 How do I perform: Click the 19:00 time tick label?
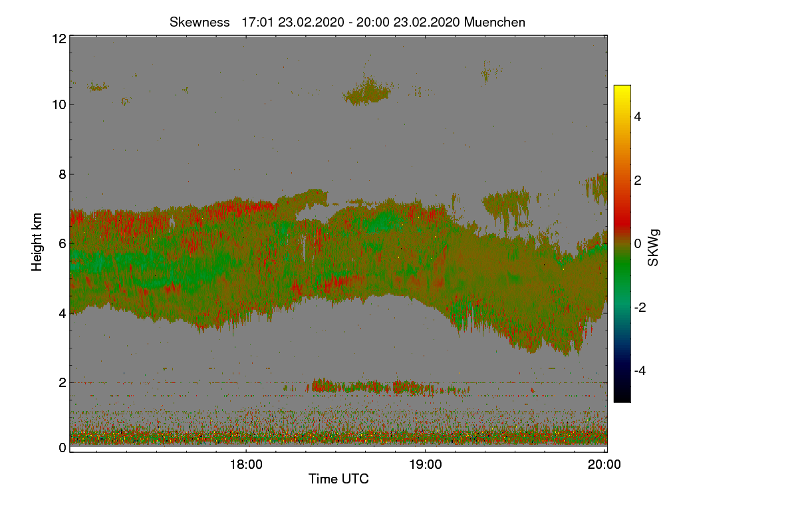click(426, 465)
